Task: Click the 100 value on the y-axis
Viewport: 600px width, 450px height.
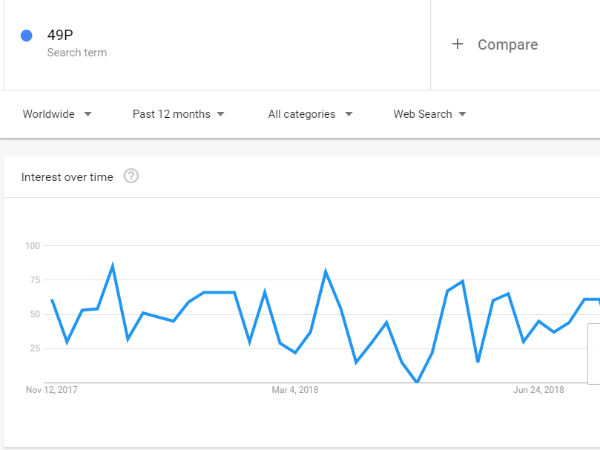Action: [31, 245]
